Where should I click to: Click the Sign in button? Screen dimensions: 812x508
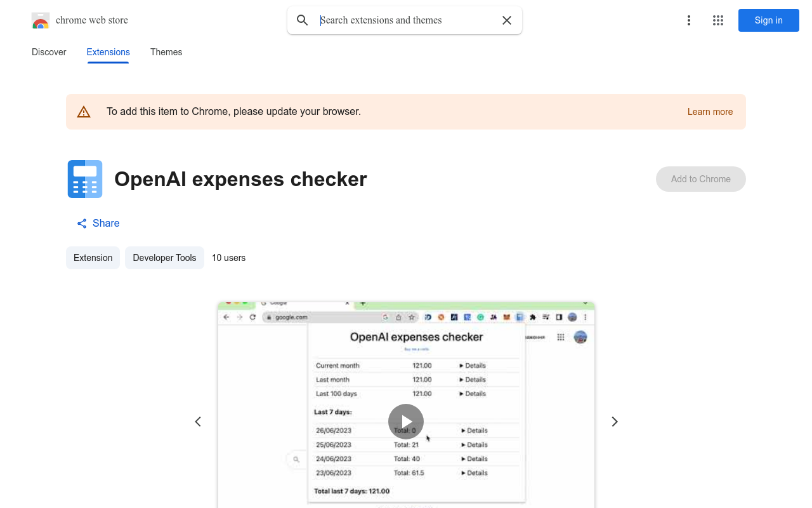point(768,20)
